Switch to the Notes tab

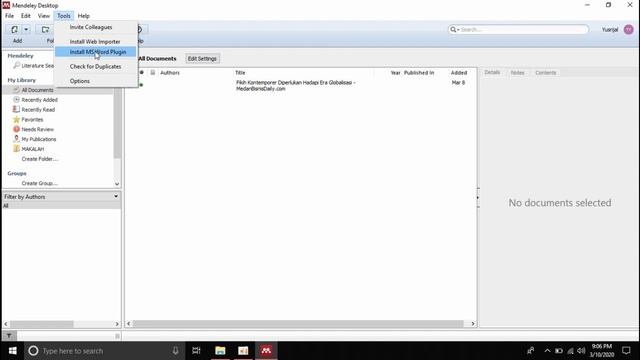(517, 73)
